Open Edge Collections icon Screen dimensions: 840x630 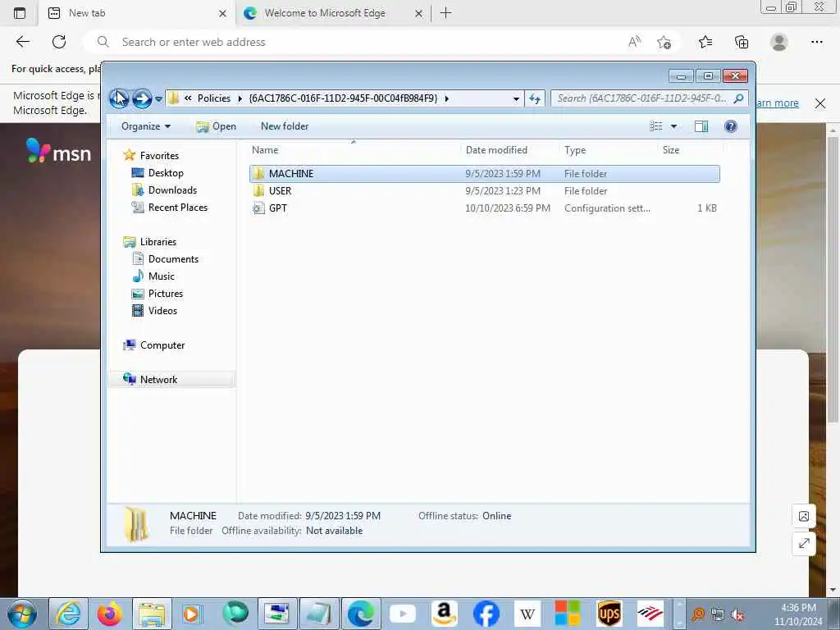[x=742, y=42]
